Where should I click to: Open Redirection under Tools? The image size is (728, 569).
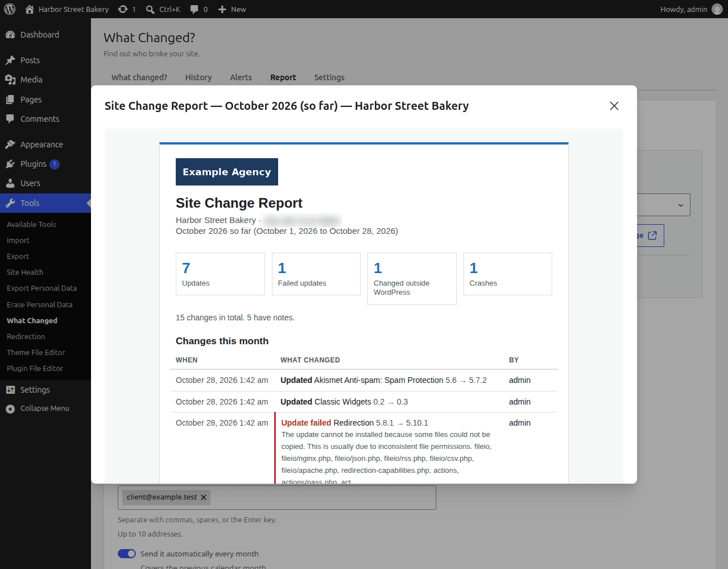[26, 337]
